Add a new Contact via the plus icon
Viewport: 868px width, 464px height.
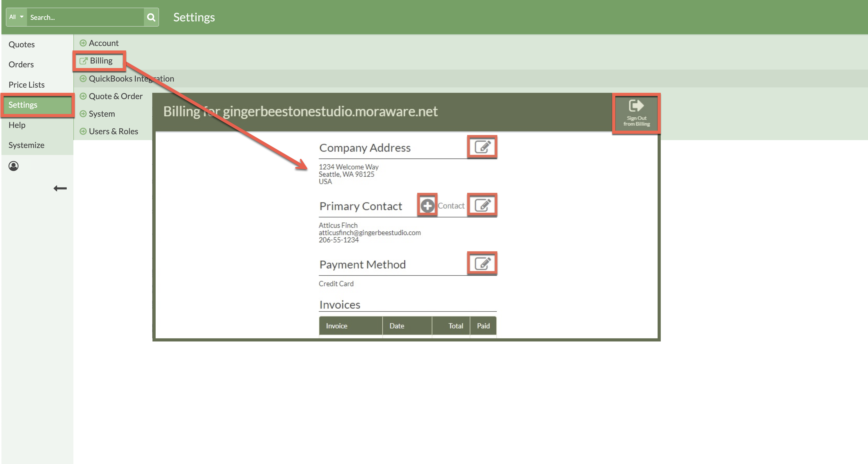point(427,206)
